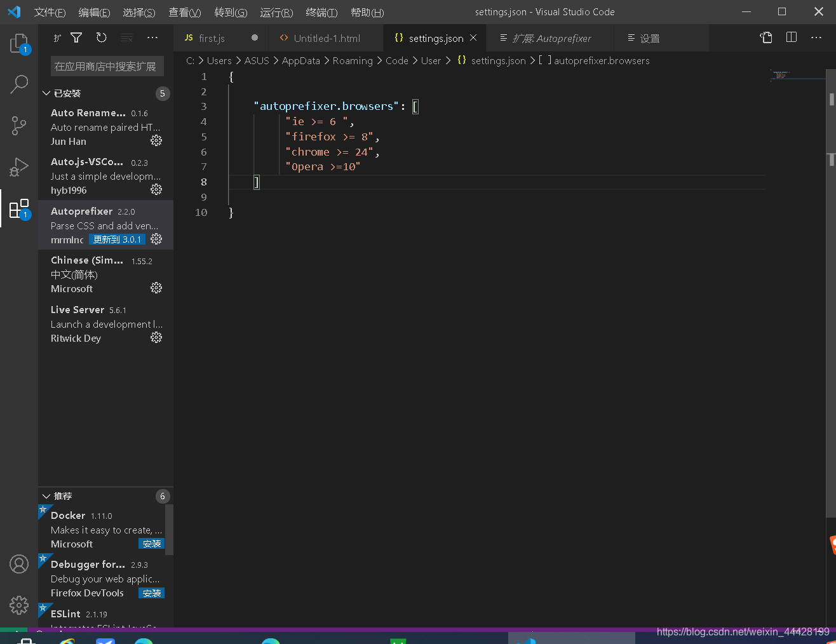Refresh the extensions list

[102, 38]
